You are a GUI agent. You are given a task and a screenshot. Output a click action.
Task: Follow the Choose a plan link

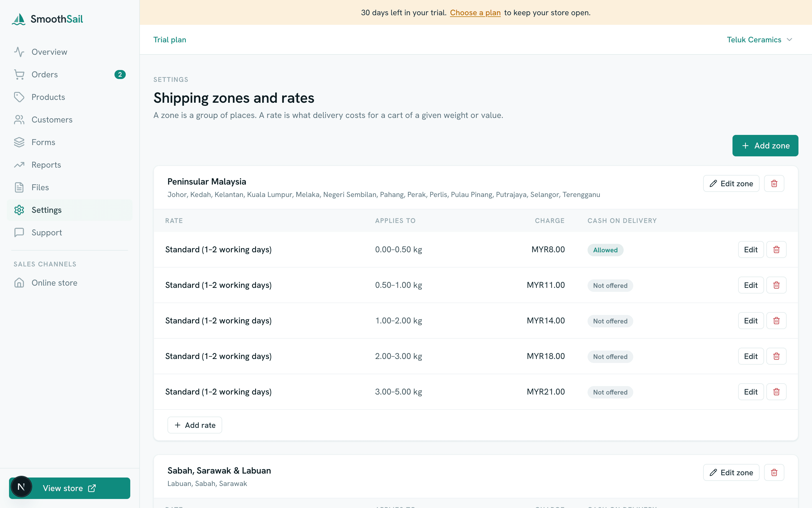(475, 13)
